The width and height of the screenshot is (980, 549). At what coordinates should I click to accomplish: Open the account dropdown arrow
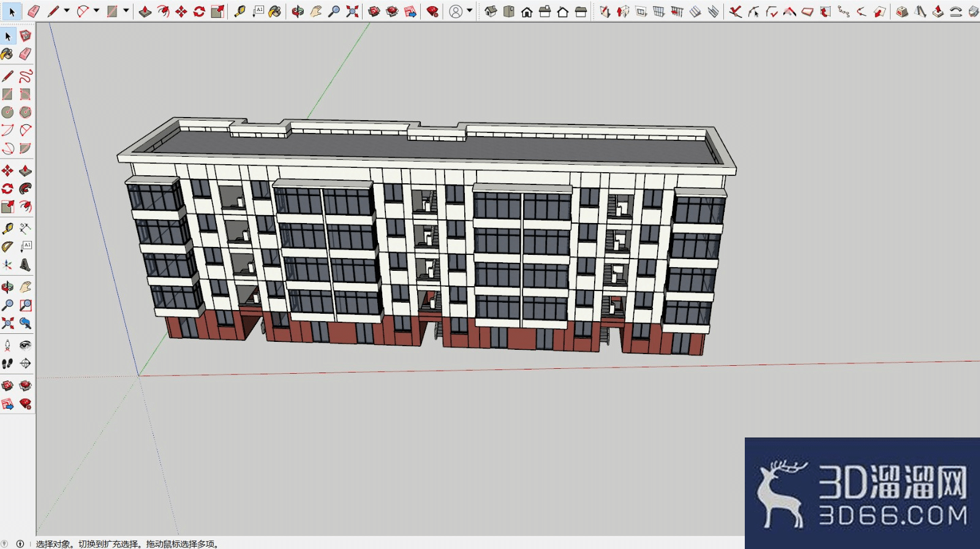(x=470, y=11)
